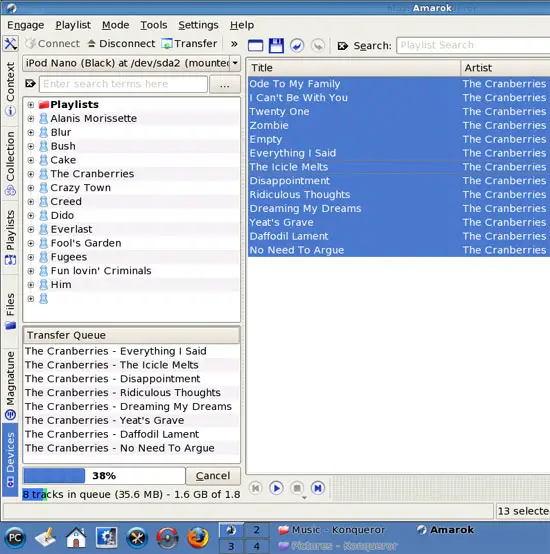
Task: Expand the Bush artist node
Action: (x=31, y=146)
